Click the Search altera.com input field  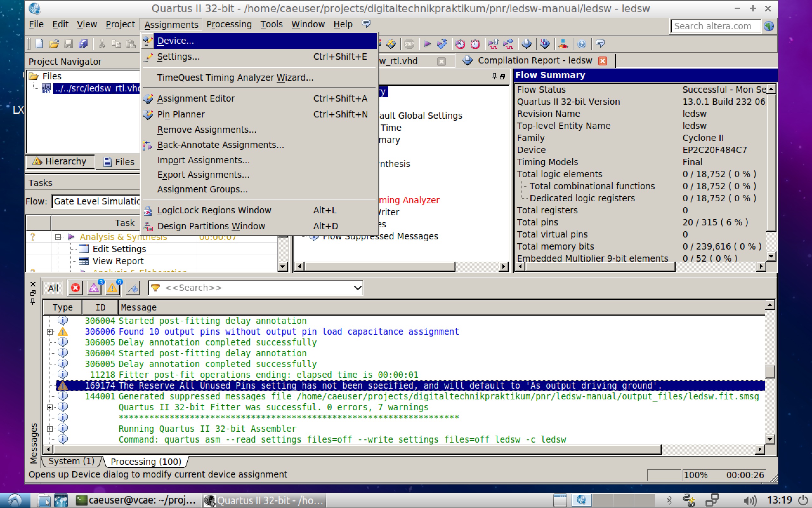[x=715, y=26]
